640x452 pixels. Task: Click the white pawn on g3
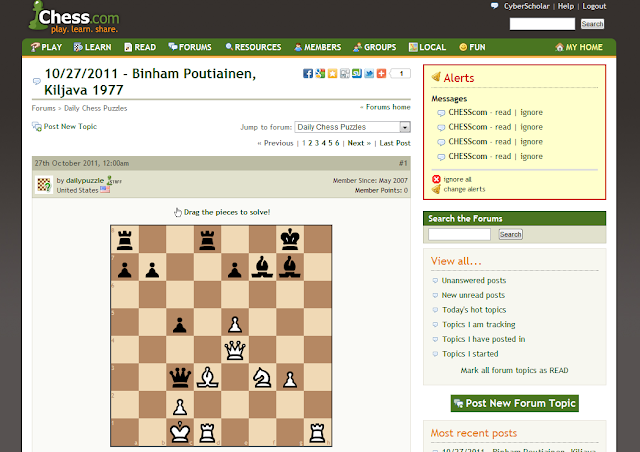[x=290, y=379]
